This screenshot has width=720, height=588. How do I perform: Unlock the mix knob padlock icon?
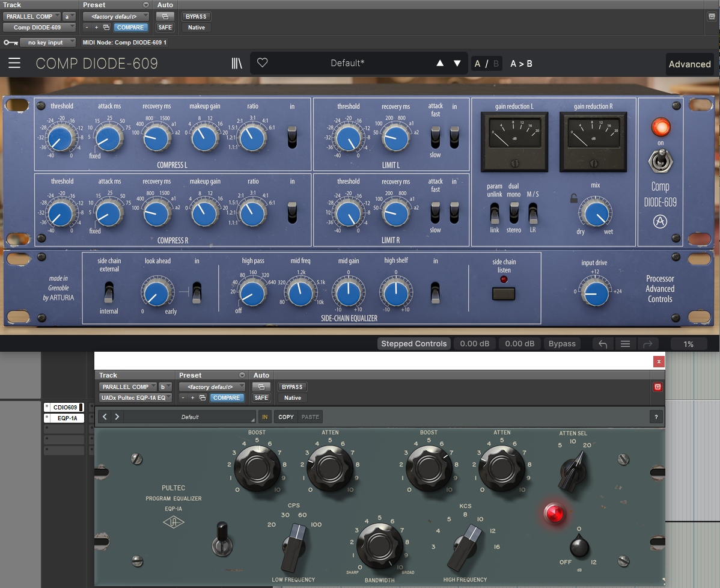click(x=573, y=198)
